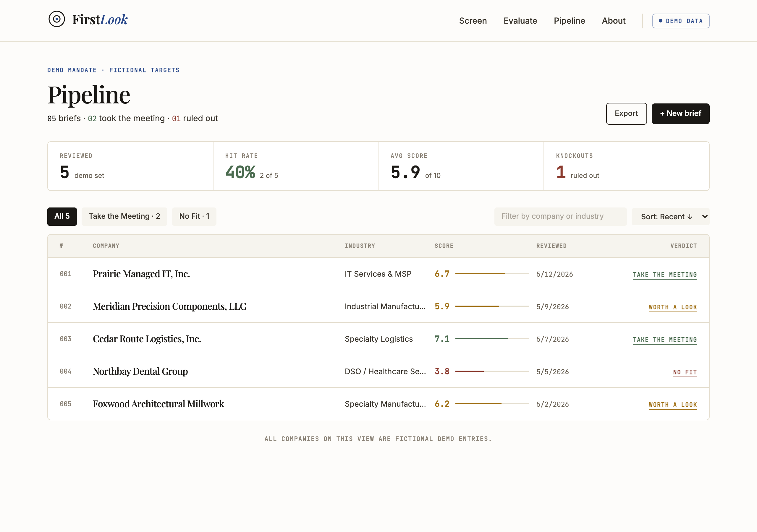
Task: Open the Sort: Recent dropdown
Action: [x=670, y=217]
